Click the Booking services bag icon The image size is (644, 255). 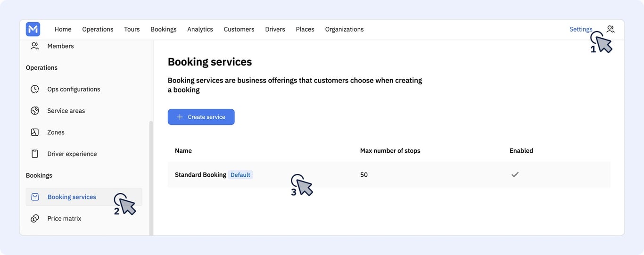35,197
